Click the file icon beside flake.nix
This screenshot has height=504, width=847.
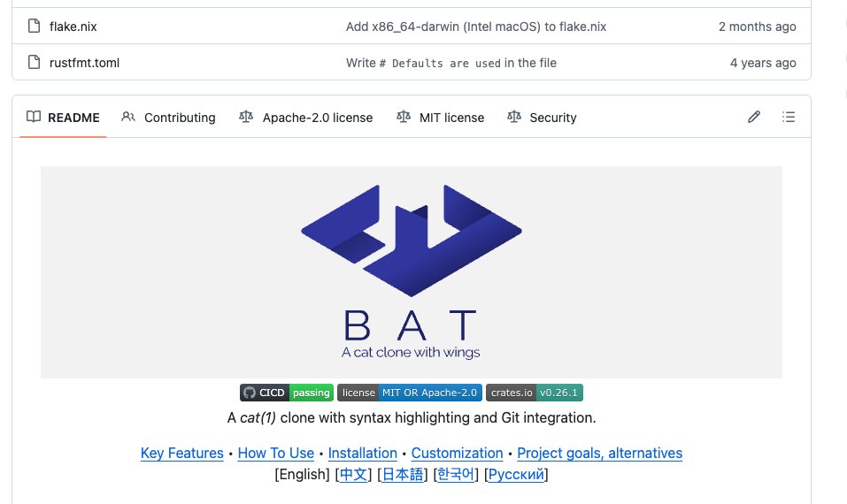(x=34, y=26)
